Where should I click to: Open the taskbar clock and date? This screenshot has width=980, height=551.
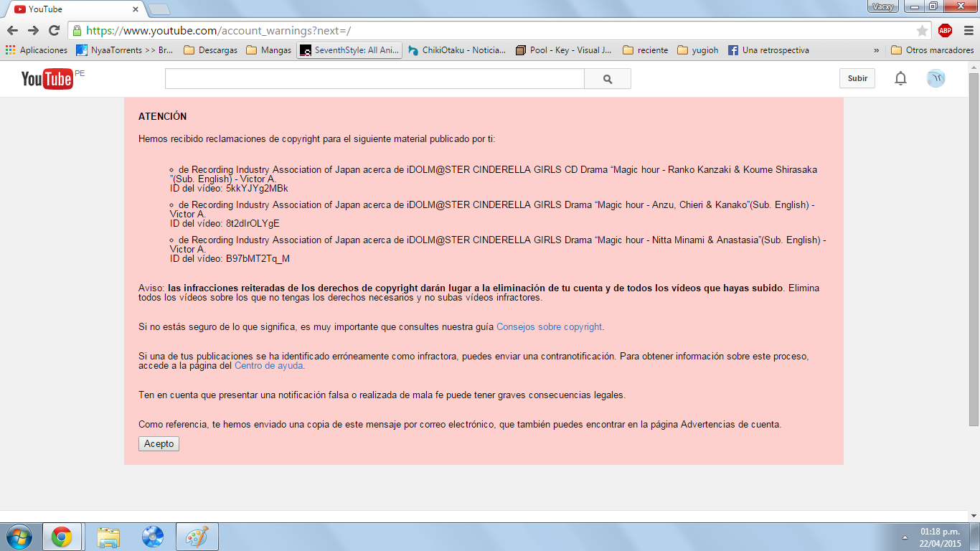(941, 537)
